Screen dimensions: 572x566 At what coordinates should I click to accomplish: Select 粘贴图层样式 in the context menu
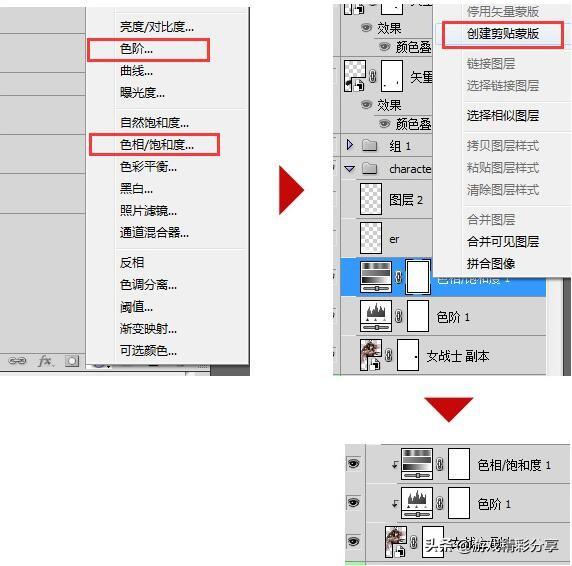pos(503,168)
